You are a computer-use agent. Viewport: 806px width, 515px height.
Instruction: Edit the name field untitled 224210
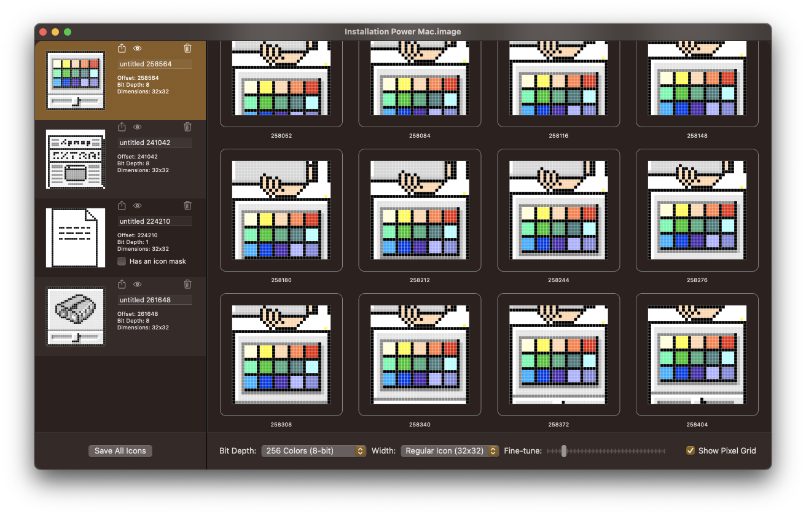[x=155, y=222]
